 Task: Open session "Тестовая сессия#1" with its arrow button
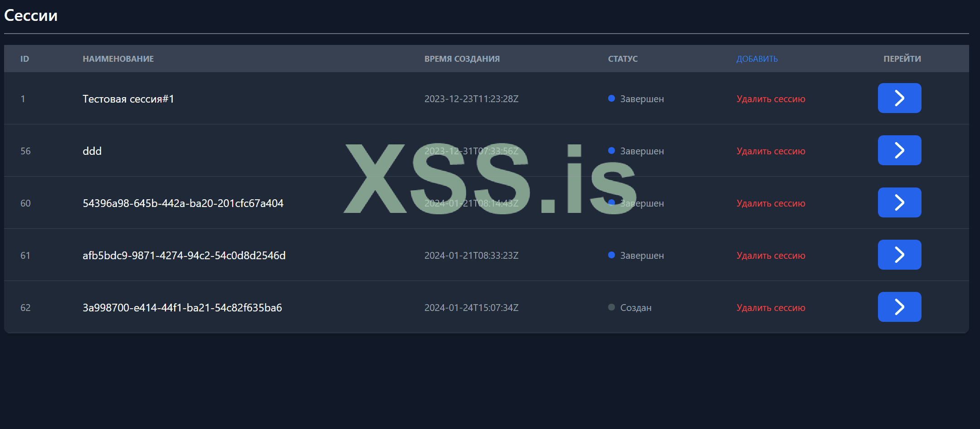tap(899, 98)
